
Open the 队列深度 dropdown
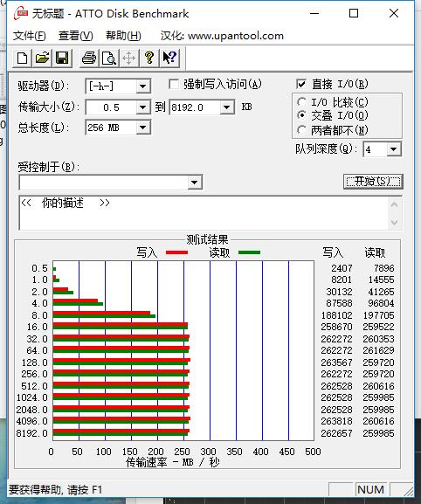[393, 149]
